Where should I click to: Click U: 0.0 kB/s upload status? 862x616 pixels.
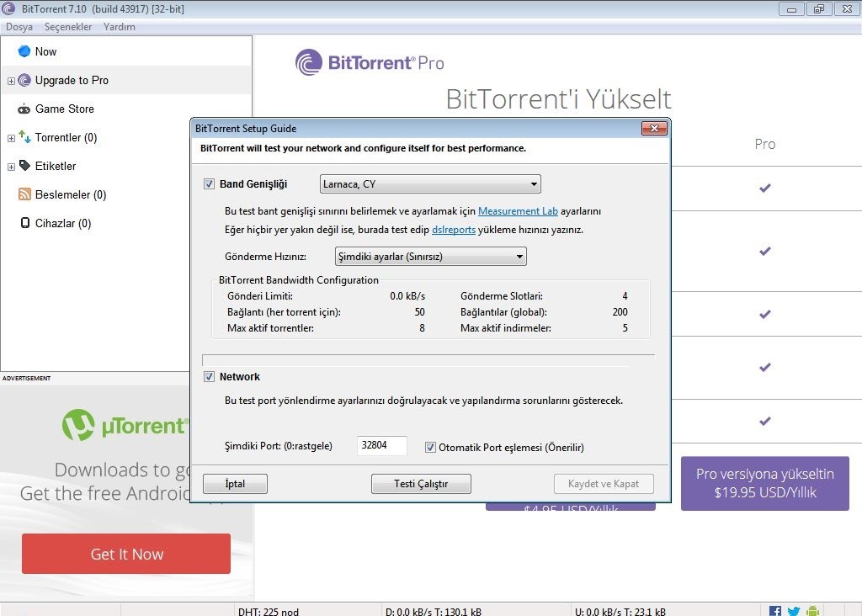(x=620, y=611)
